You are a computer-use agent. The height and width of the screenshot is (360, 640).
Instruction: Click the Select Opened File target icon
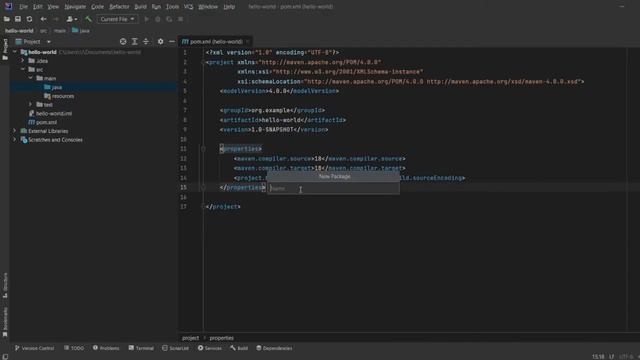(123, 42)
